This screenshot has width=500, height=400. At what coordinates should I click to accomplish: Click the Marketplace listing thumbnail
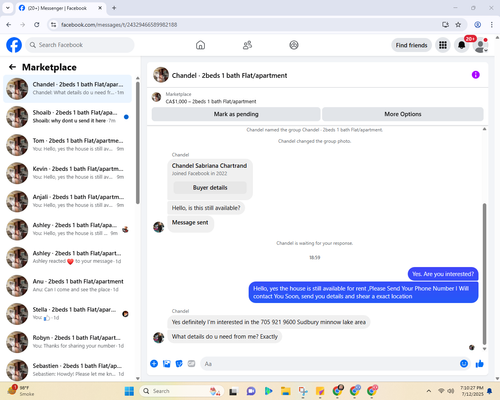156,97
